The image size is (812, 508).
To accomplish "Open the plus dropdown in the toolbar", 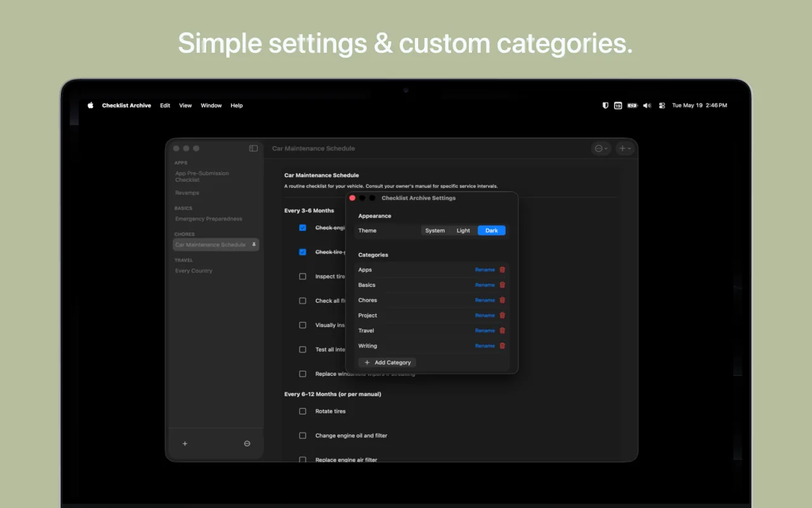I will 625,149.
